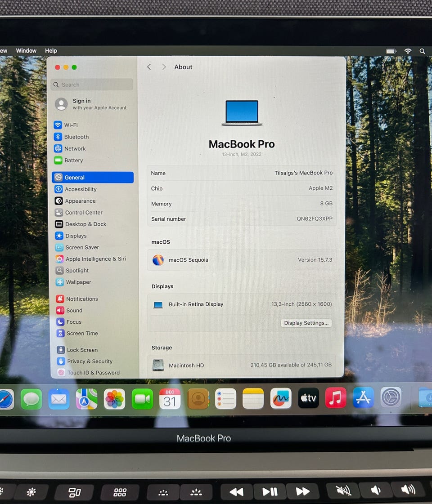Open Spotlight search in menu bar
Viewport: 432px width, 504px height.
(423, 51)
